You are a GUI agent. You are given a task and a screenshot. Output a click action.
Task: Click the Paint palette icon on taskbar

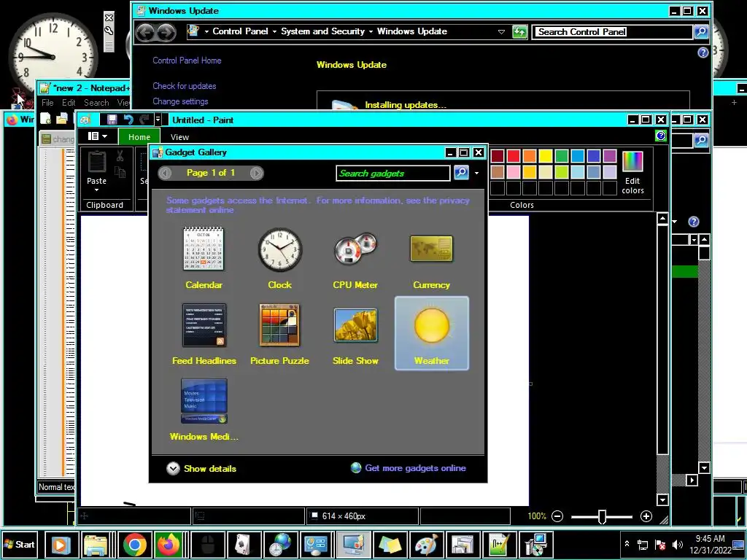click(426, 544)
